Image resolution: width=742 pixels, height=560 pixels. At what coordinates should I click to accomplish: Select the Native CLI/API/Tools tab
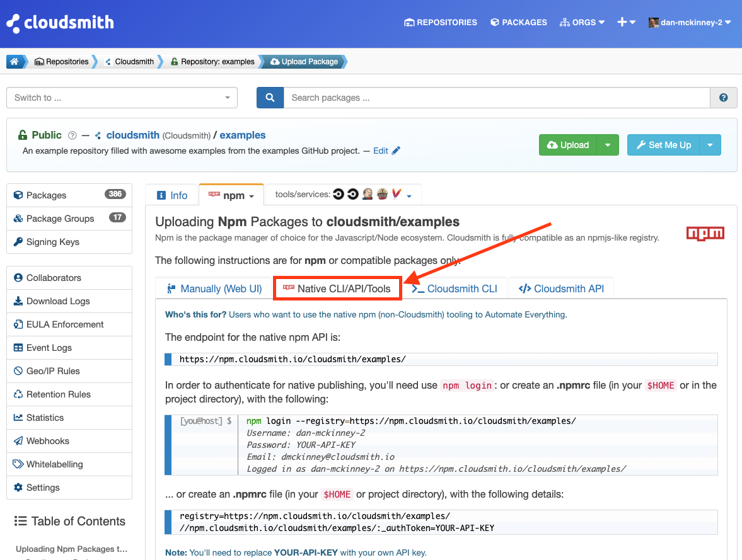337,289
